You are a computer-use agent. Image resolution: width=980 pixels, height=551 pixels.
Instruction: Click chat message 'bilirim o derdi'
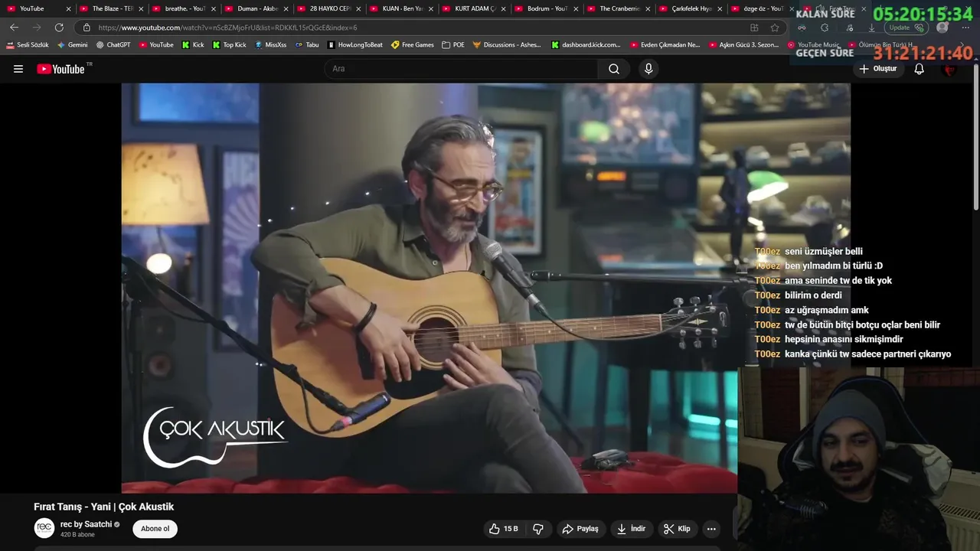pyautogui.click(x=813, y=295)
